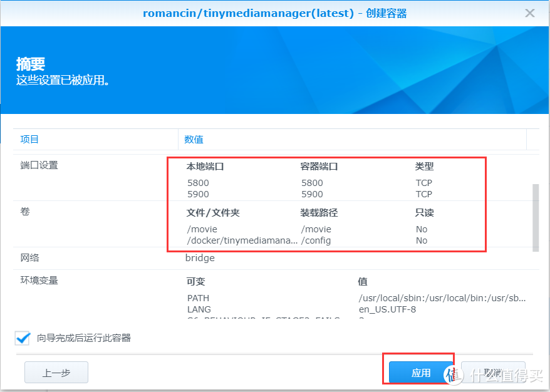The image size is (550, 392).
Task: Select the 环境变量 row label
Action: [39, 280]
